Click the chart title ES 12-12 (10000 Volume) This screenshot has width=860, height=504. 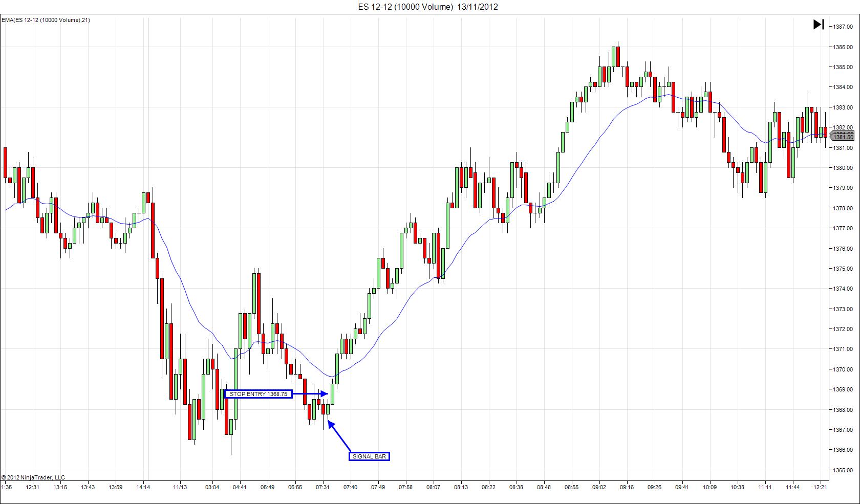(x=405, y=7)
